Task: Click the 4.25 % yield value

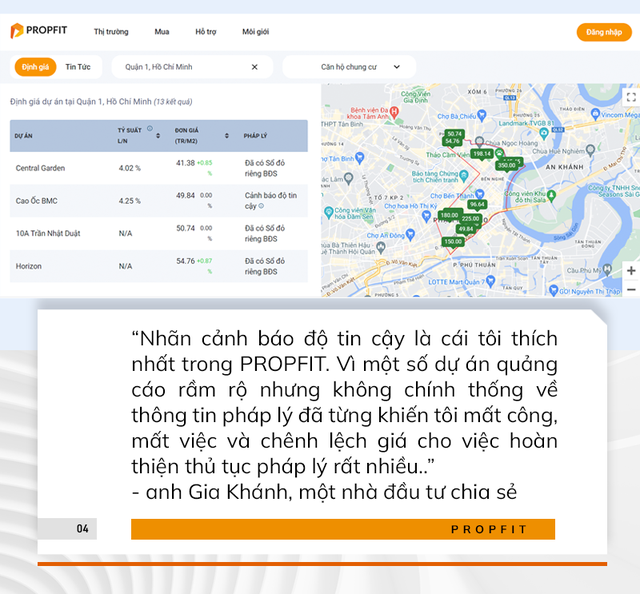Action: pyautogui.click(x=129, y=201)
